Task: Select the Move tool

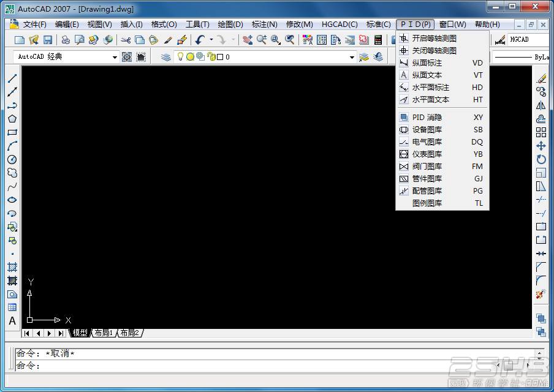Action: (x=541, y=146)
